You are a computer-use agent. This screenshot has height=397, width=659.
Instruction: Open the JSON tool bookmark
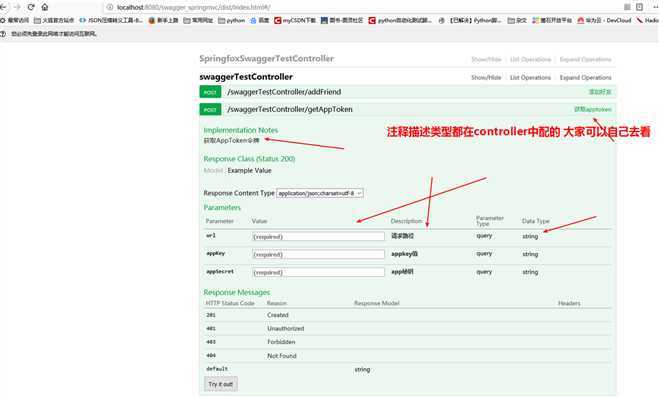tap(111, 20)
